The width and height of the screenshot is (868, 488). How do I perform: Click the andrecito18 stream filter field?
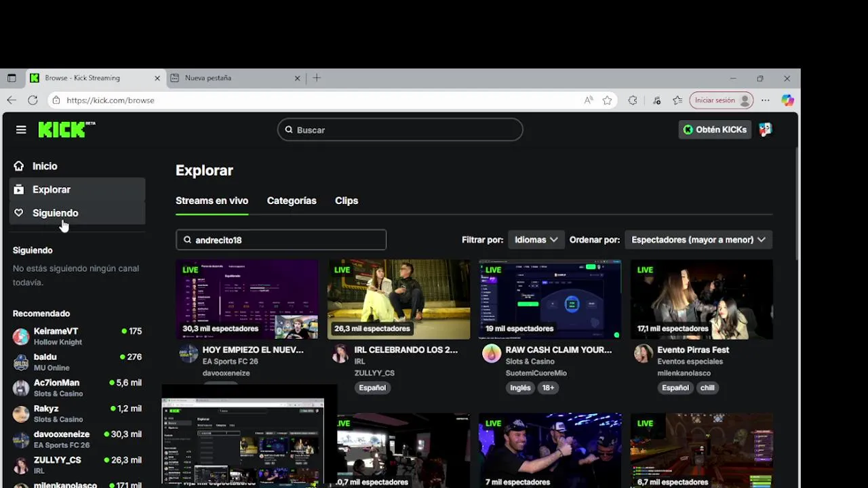281,240
